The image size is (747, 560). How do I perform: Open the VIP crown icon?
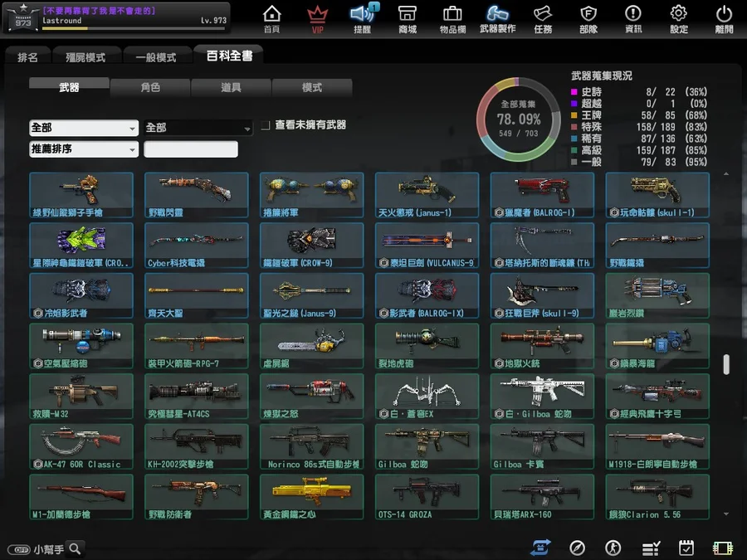pyautogui.click(x=317, y=18)
